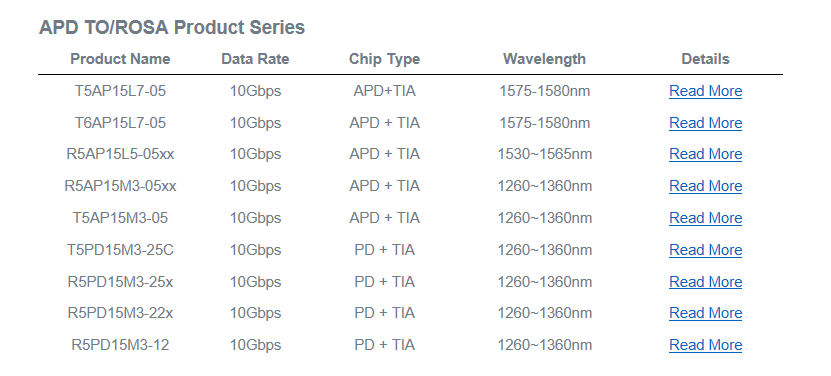The height and width of the screenshot is (376, 831).
Task: Click the Details column header
Action: [x=705, y=59]
